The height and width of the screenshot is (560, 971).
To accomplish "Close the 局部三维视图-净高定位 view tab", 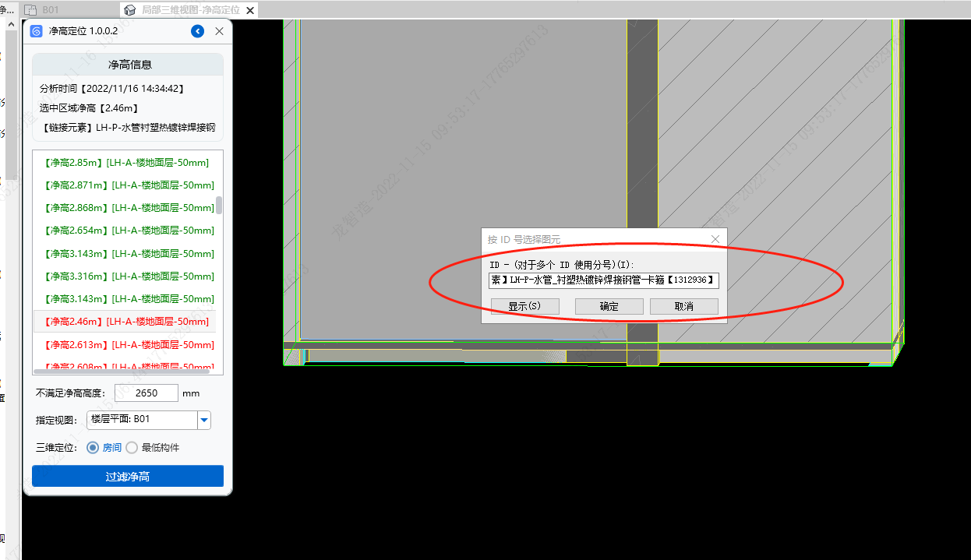I will click(x=249, y=9).
